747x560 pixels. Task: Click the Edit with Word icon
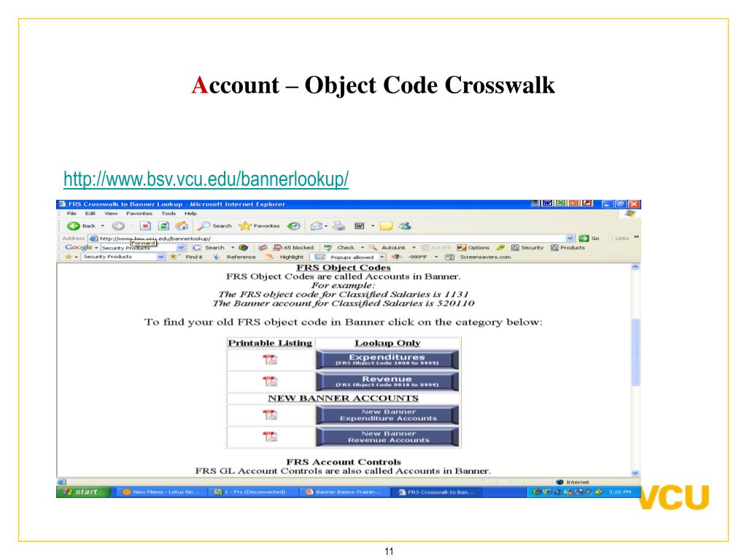point(359,226)
